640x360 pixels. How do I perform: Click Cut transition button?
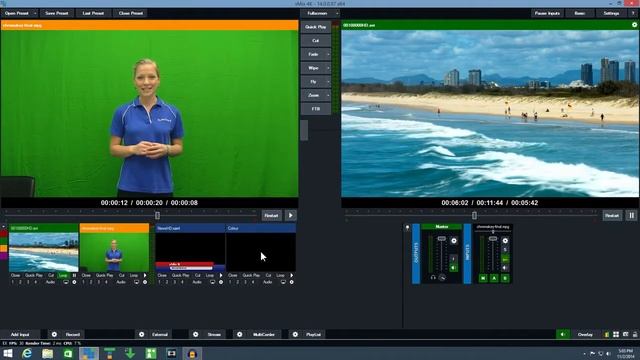tap(316, 40)
